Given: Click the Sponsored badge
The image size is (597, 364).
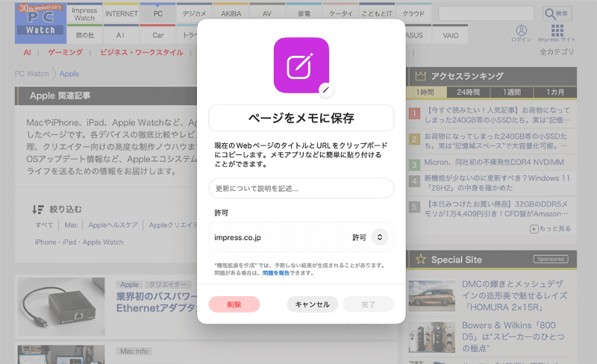Looking at the screenshot, I should pyautogui.click(x=551, y=259).
